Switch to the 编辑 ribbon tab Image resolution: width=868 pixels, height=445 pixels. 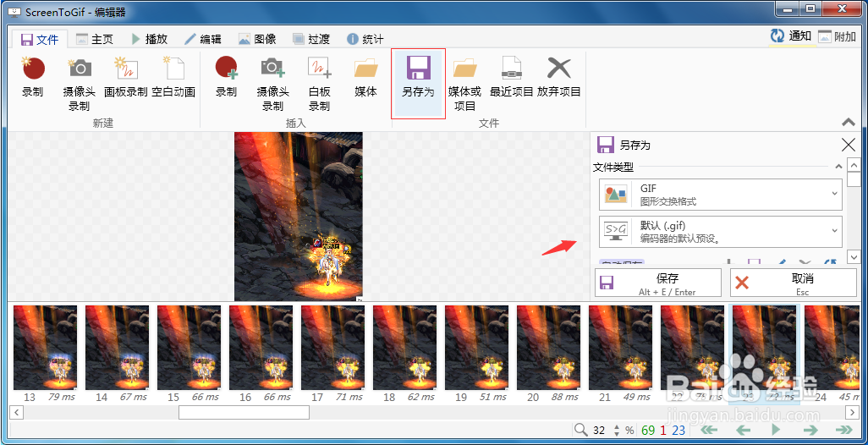pos(203,39)
